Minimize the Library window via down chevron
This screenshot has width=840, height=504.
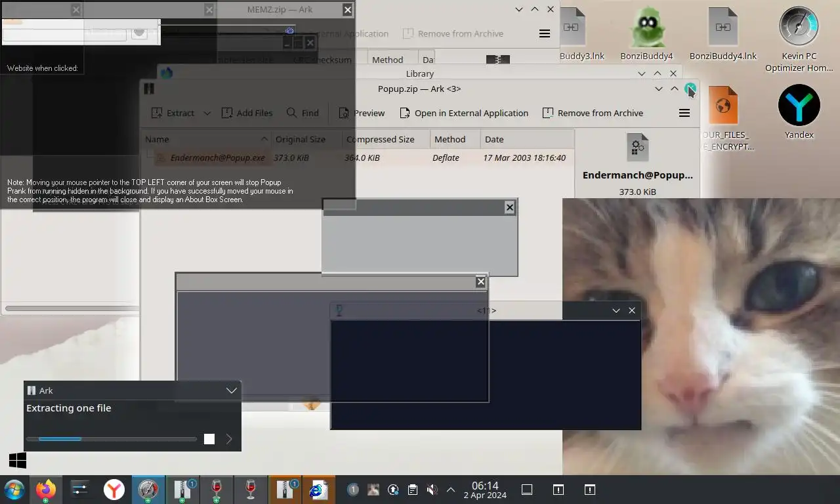coord(642,73)
